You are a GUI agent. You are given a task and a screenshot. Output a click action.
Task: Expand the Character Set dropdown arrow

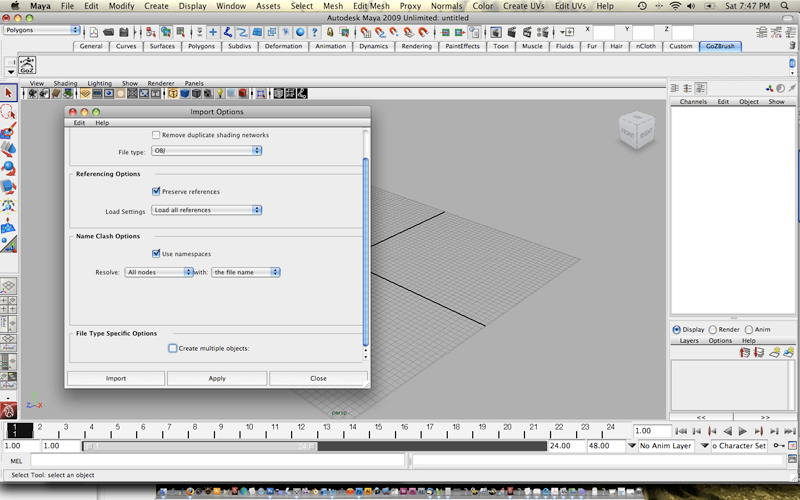[x=705, y=445]
